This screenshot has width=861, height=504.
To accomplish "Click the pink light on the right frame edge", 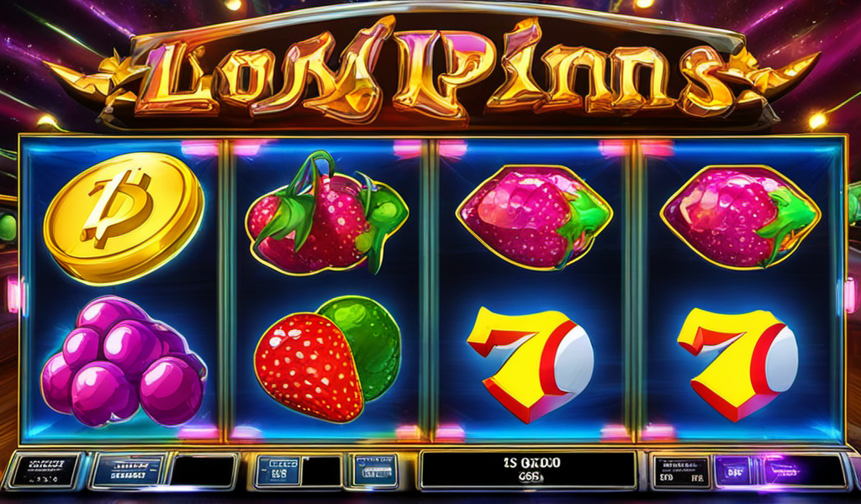I will [x=849, y=295].
